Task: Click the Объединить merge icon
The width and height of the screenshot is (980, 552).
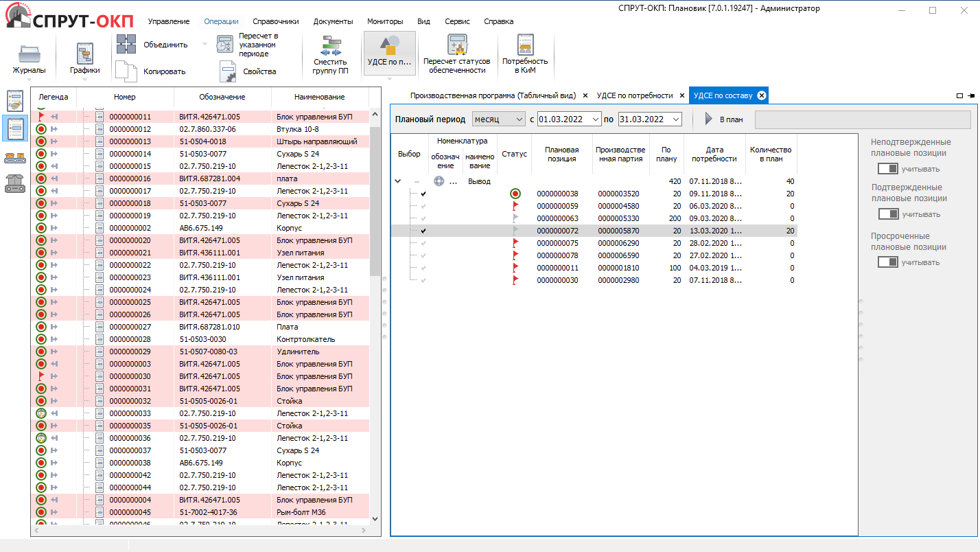Action: click(x=126, y=44)
